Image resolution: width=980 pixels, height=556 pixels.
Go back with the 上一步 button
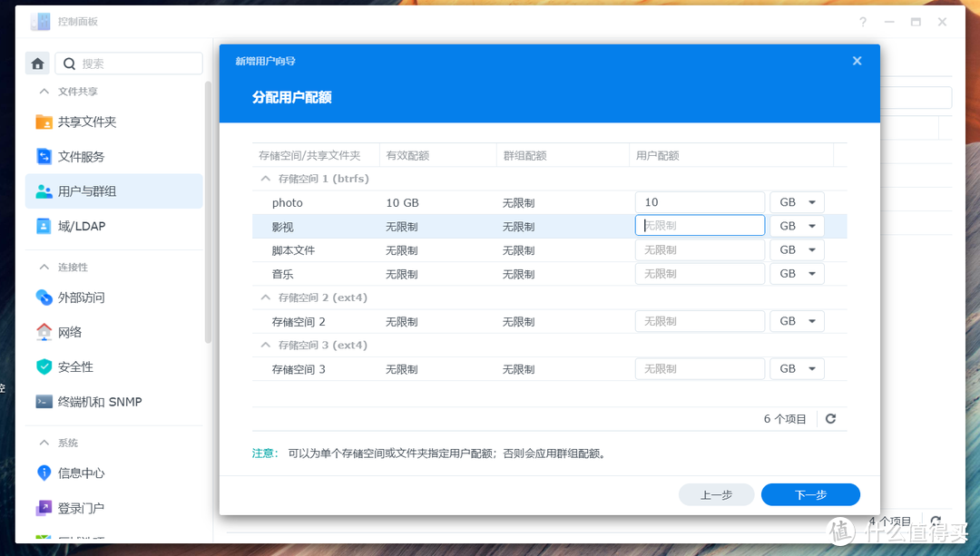click(x=716, y=494)
